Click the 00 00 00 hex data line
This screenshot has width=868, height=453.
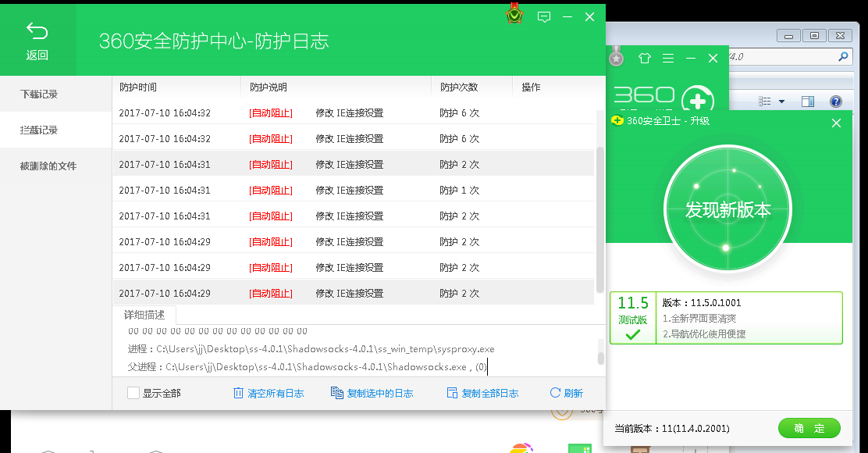(x=218, y=331)
